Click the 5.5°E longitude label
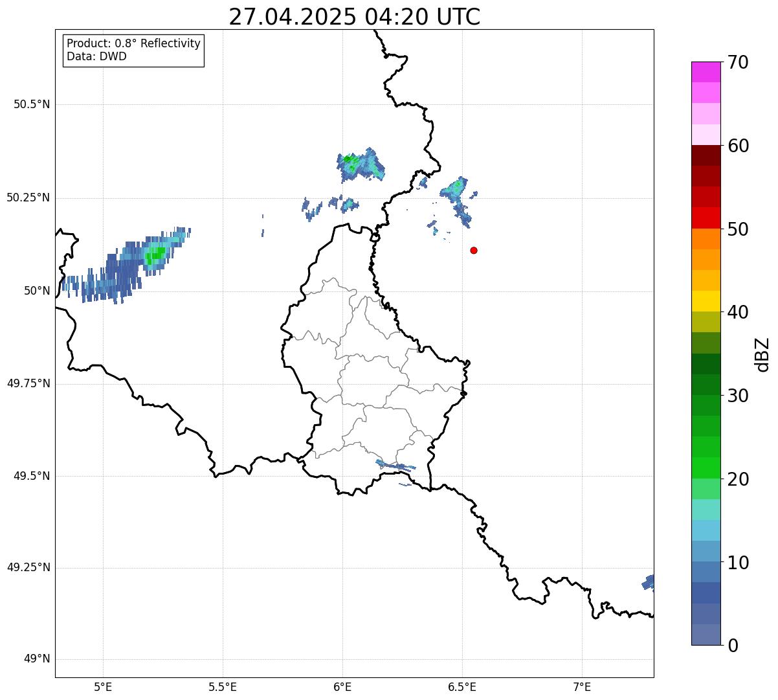 (223, 687)
